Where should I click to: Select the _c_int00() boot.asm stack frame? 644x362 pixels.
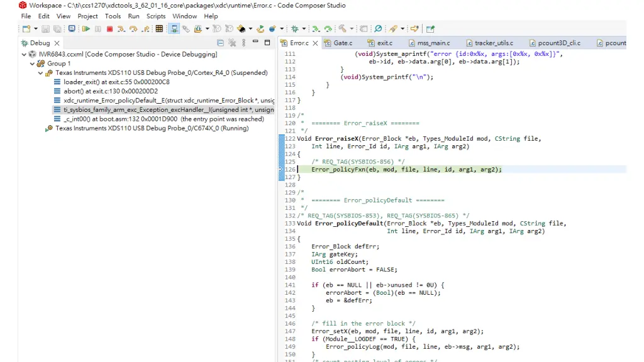point(159,119)
